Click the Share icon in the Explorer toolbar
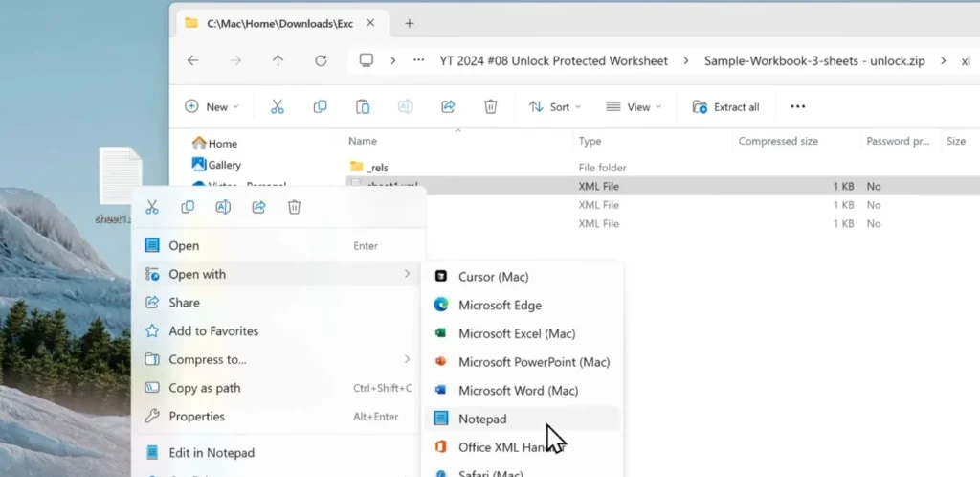Image resolution: width=980 pixels, height=477 pixels. [x=448, y=107]
